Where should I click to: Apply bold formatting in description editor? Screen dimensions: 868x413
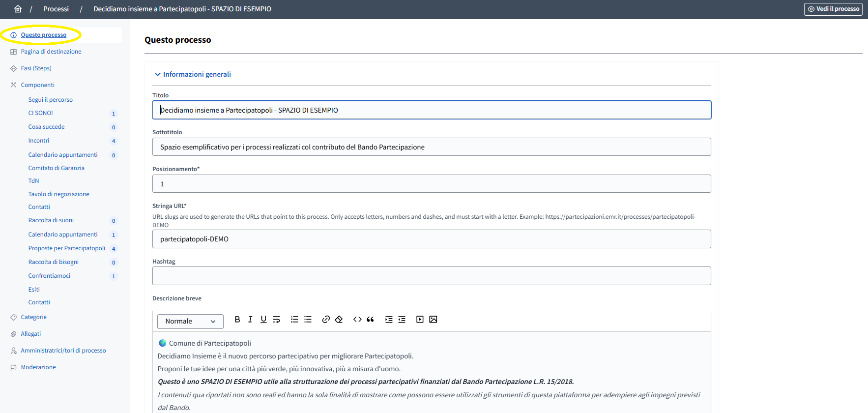(x=237, y=320)
